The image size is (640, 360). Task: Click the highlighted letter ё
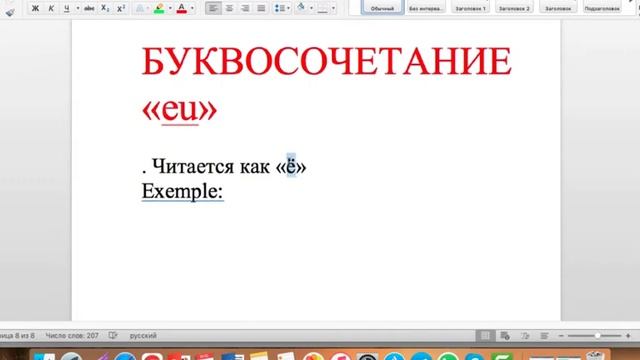pyautogui.click(x=291, y=166)
